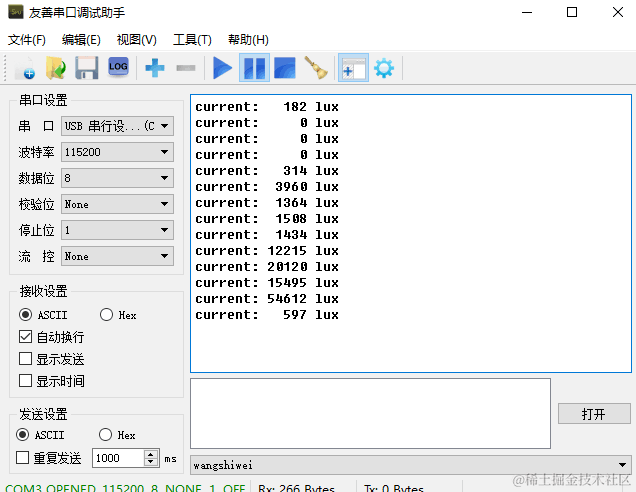
Task: Save with the floppy disk icon
Action: (x=87, y=68)
